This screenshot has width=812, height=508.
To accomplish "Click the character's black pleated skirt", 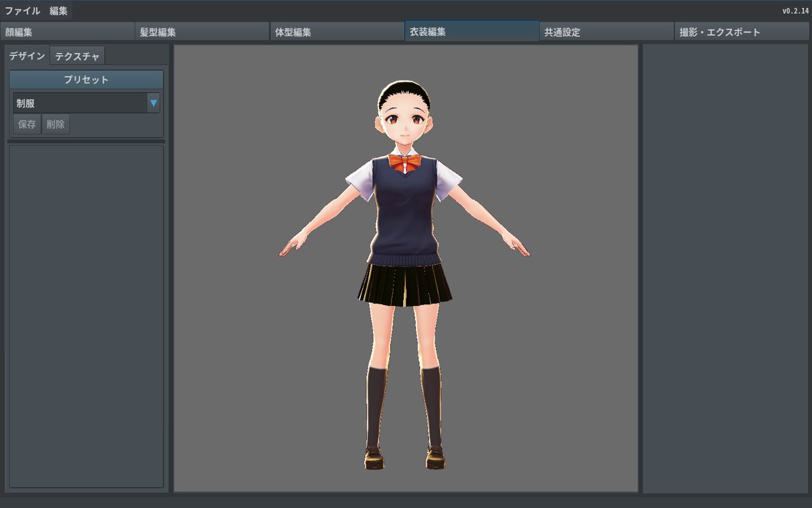I will pyautogui.click(x=405, y=284).
